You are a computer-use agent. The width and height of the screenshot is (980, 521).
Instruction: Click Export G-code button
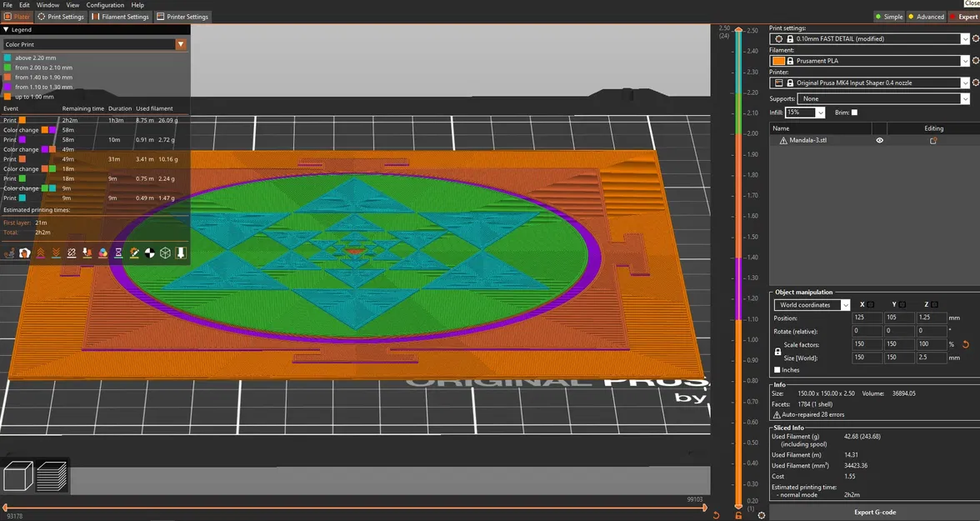pos(874,512)
